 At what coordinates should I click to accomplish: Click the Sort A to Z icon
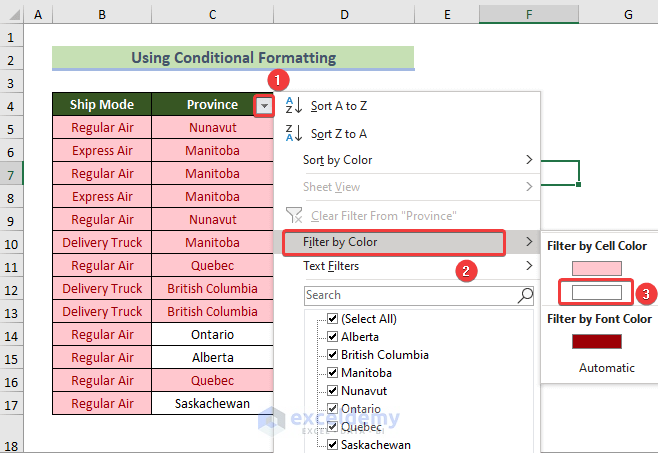(294, 106)
